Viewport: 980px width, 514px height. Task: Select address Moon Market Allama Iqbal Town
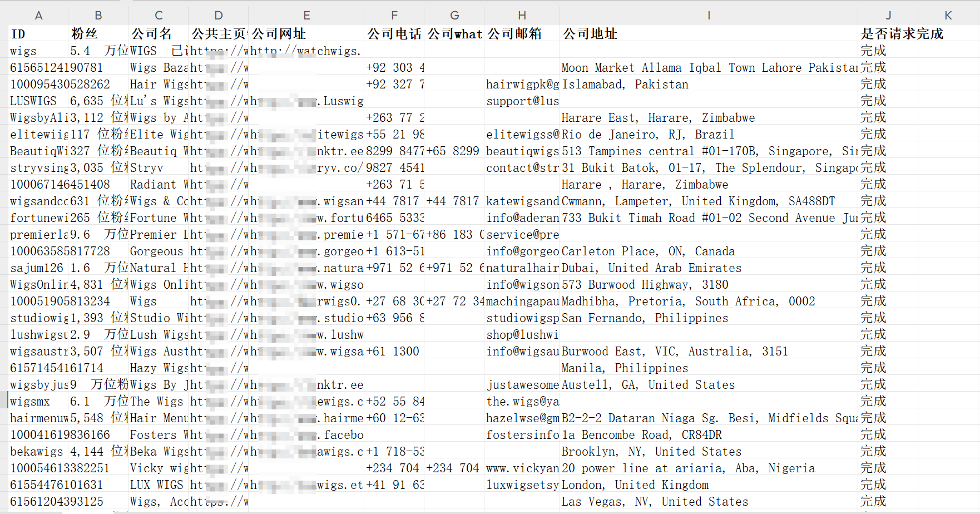(709, 68)
